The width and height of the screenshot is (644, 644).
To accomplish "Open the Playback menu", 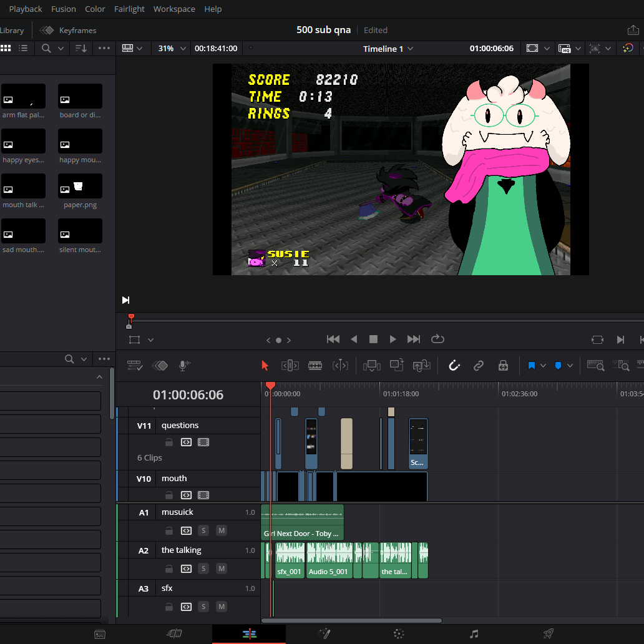I will click(x=26, y=9).
